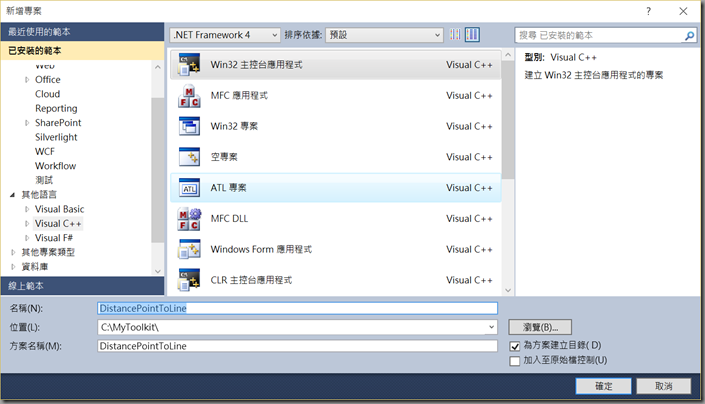
Task: Open the 最近使用的範本 section
Action: (x=82, y=32)
